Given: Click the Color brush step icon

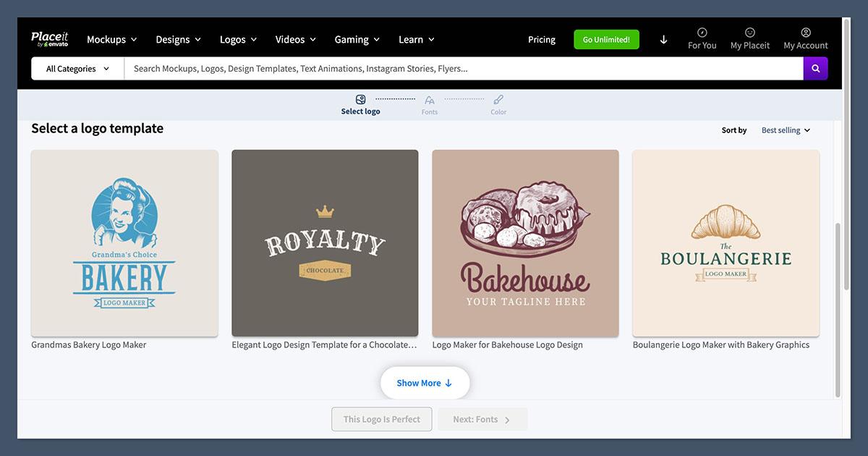Looking at the screenshot, I should [498, 101].
